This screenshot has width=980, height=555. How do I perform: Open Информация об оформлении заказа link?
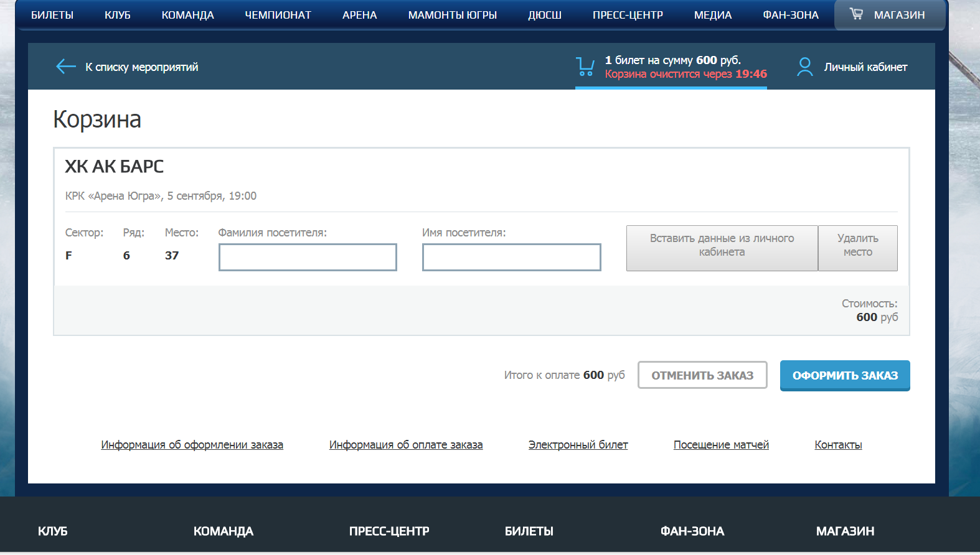click(192, 445)
